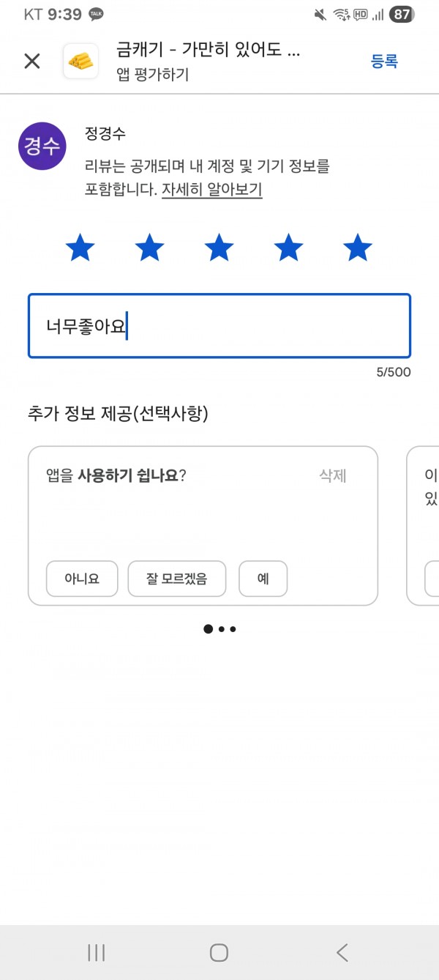Viewport: 439px width, 980px height.
Task: Select the first rating star
Action: point(80,248)
